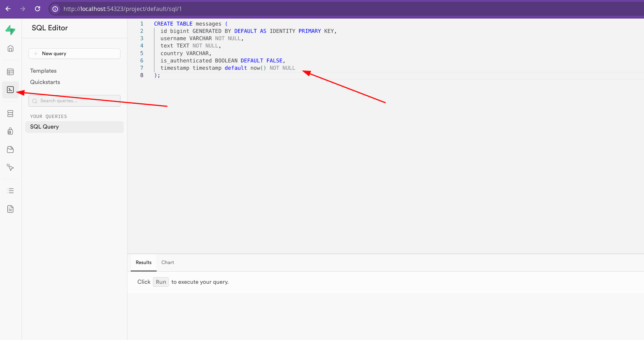Open the Storage icon in sidebar

click(11, 149)
